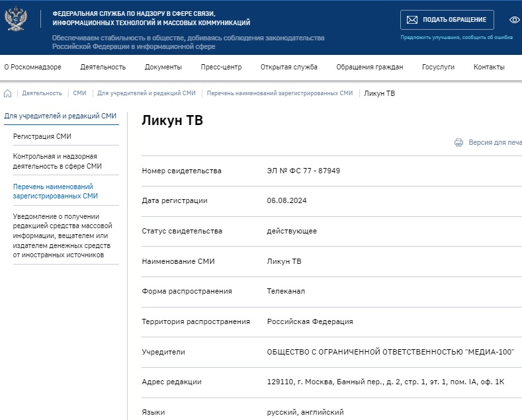This screenshot has width=522, height=420.
Task: Click 'Версия для печати' link
Action: point(495,142)
